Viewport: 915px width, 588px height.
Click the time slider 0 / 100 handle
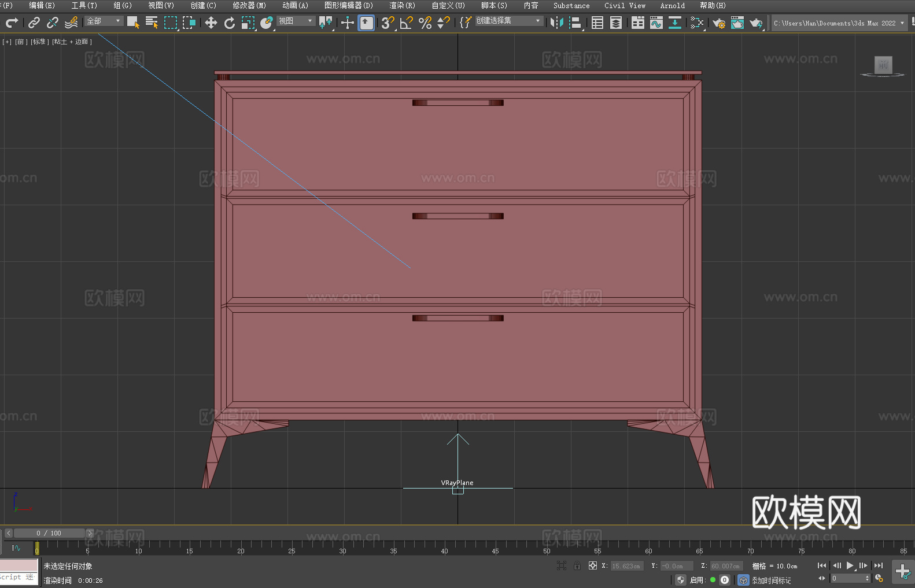click(x=49, y=533)
